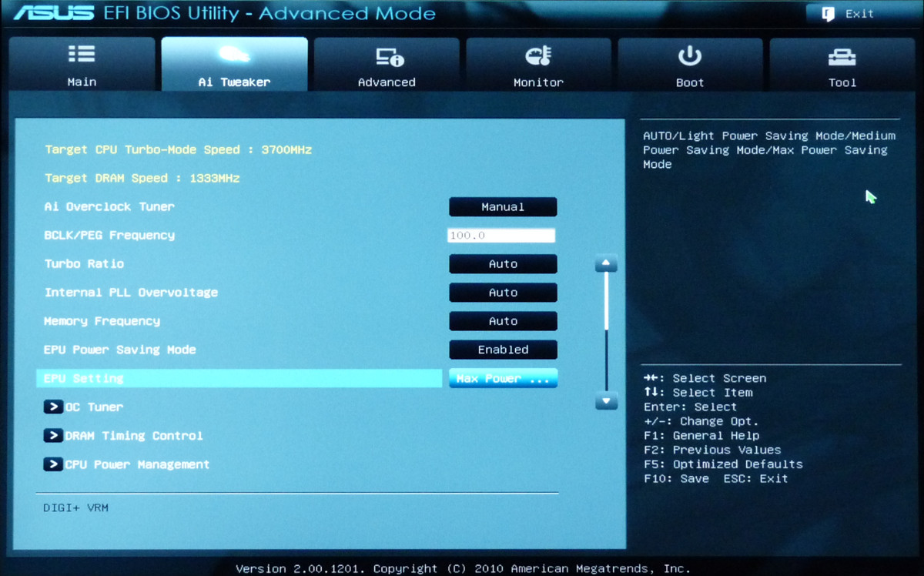Screen dimensions: 924x576
Task: Click the Exit door icon
Action: click(829, 14)
